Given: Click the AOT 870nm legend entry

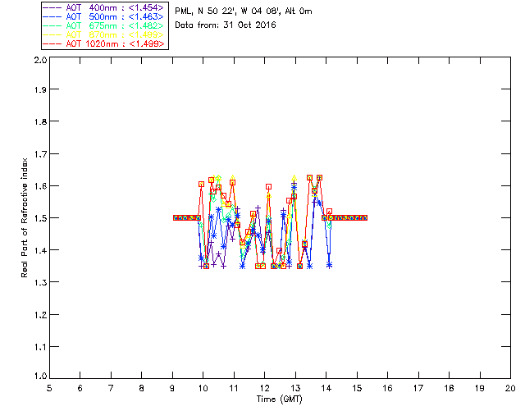Looking at the screenshot, I should click(104, 34).
